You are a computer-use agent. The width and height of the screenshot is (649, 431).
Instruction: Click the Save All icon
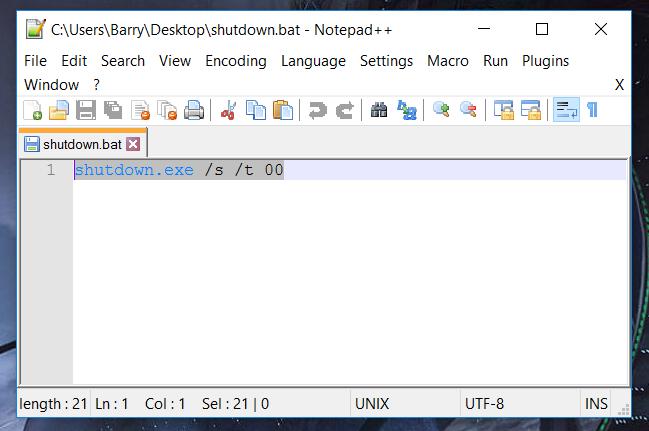(x=113, y=110)
